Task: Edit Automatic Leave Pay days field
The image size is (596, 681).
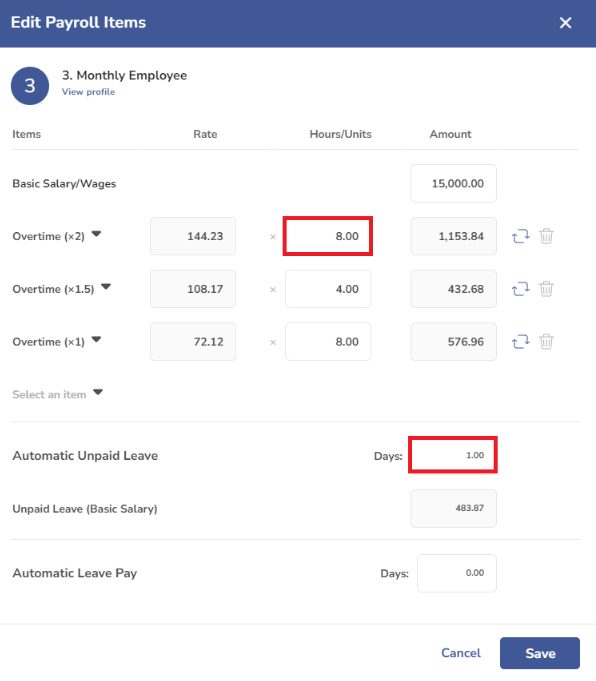Action: [x=457, y=573]
